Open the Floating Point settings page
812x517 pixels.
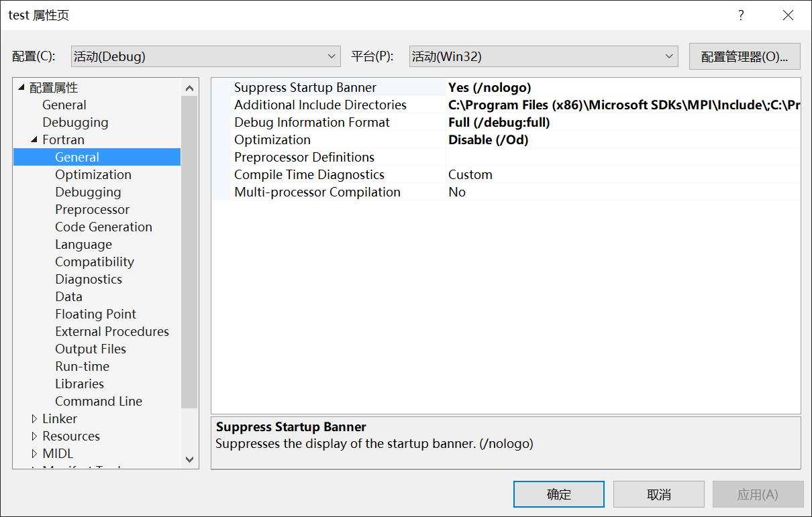tap(95, 314)
